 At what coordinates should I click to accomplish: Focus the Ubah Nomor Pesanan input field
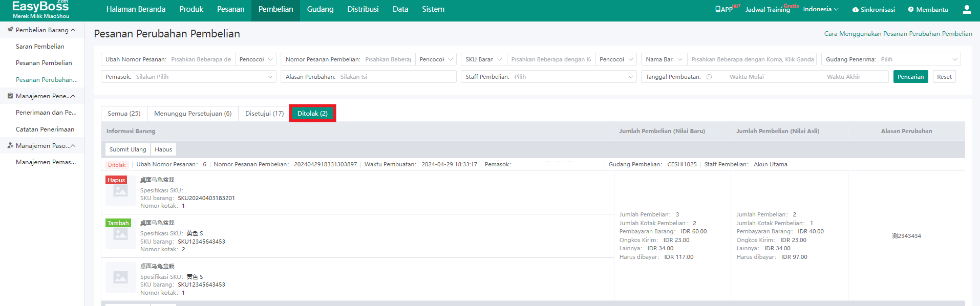202,59
